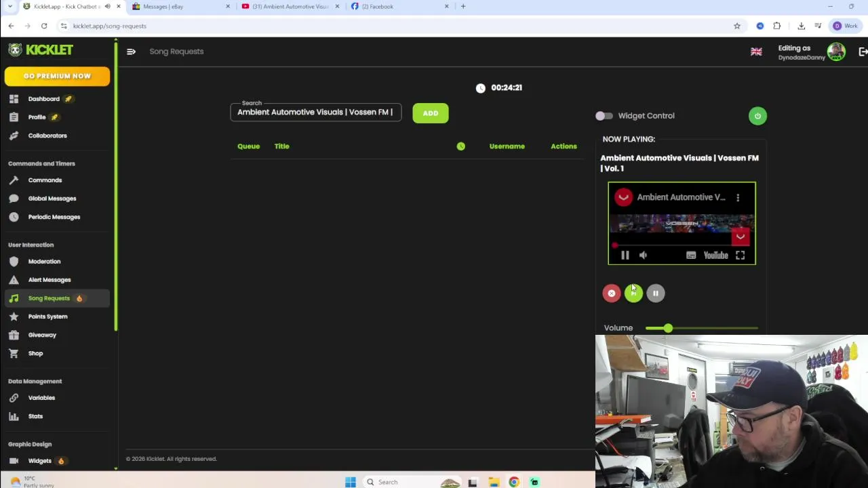
Task: Click the clock icon beside 00:24:21
Action: [x=481, y=88]
